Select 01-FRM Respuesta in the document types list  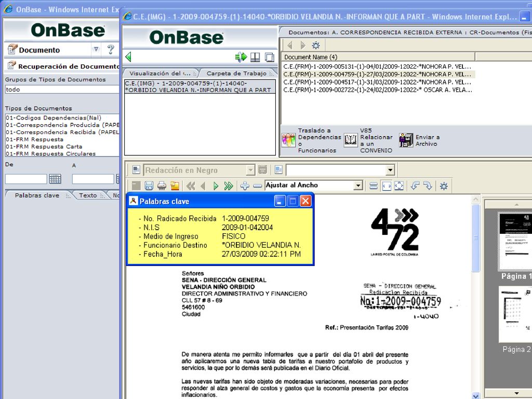[34, 139]
